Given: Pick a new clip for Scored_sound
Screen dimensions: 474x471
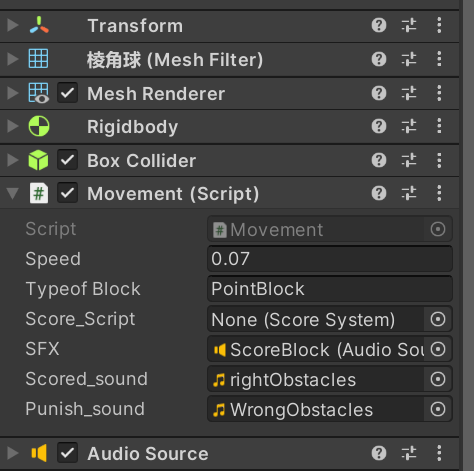Looking at the screenshot, I should pyautogui.click(x=438, y=379).
